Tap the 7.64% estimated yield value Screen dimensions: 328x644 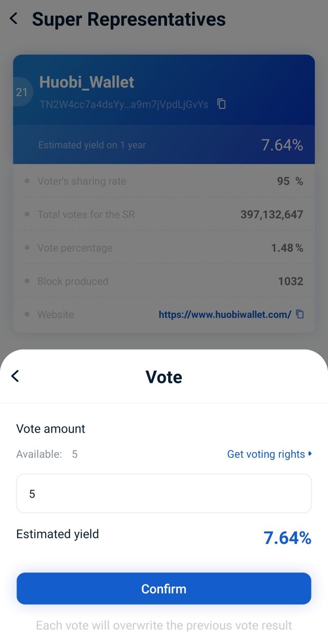point(287,538)
